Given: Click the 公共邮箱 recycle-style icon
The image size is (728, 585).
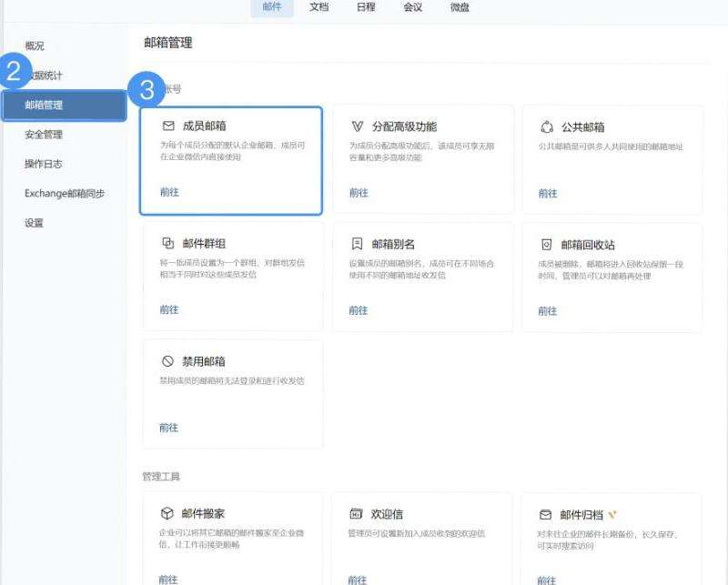Looking at the screenshot, I should tap(546, 126).
